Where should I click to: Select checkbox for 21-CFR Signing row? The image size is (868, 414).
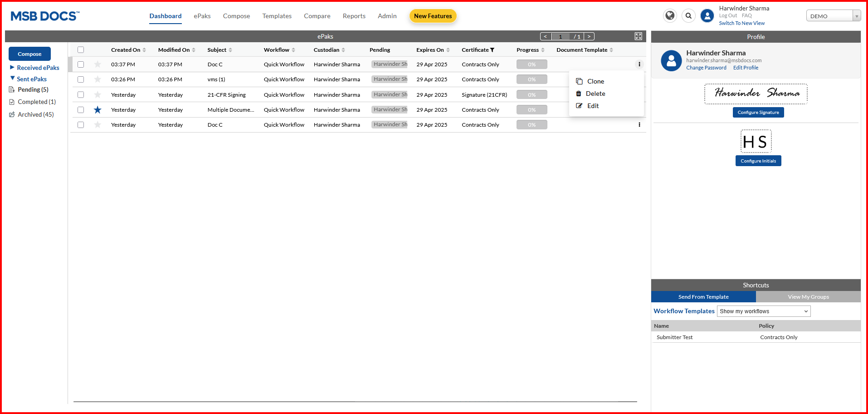(x=81, y=95)
